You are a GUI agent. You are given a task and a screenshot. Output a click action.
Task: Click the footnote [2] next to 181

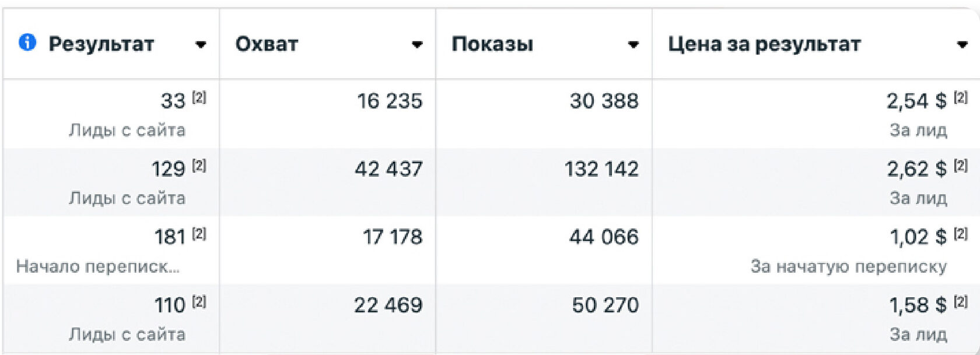point(199,234)
